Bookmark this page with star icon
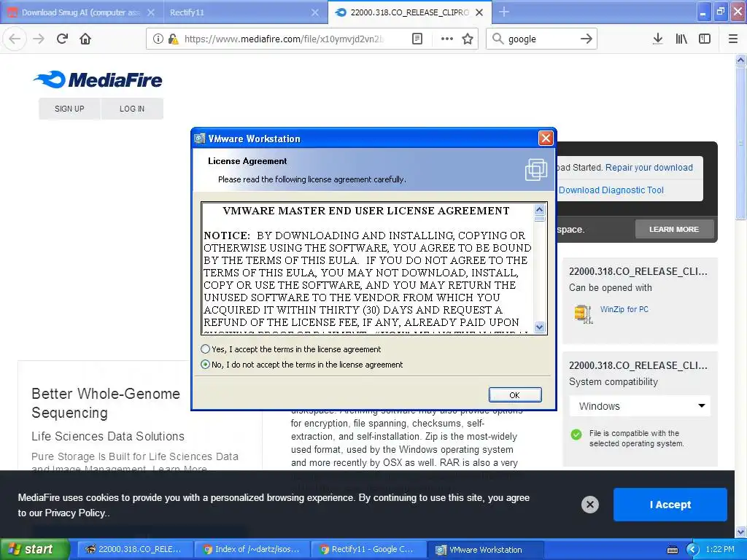 point(468,39)
